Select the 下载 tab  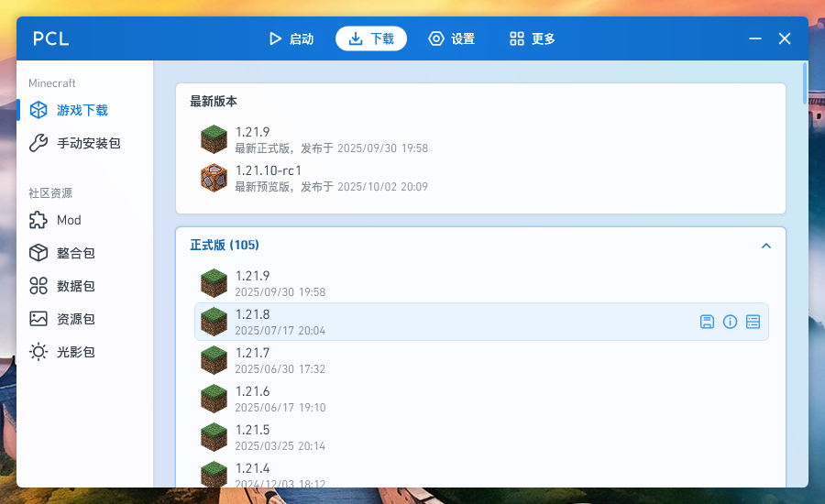coord(371,38)
